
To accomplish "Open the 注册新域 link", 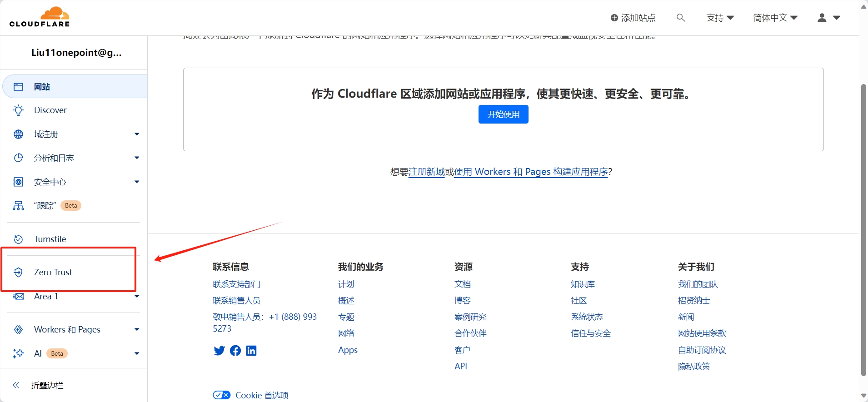I will [x=426, y=172].
